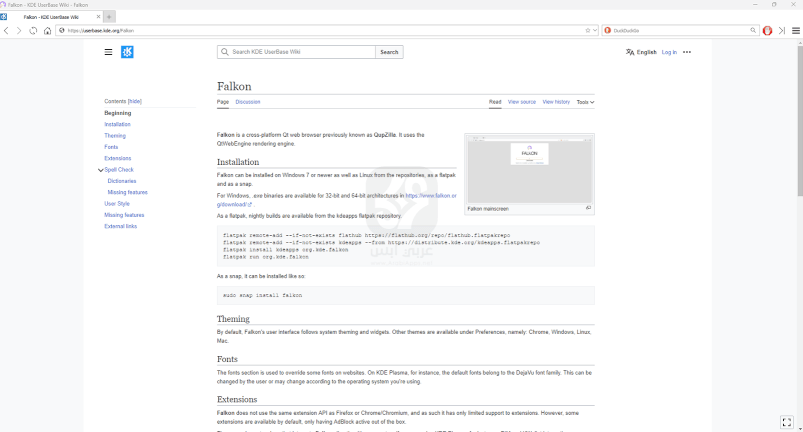
Task: Reload the page with the refresh icon
Action: [x=33, y=31]
